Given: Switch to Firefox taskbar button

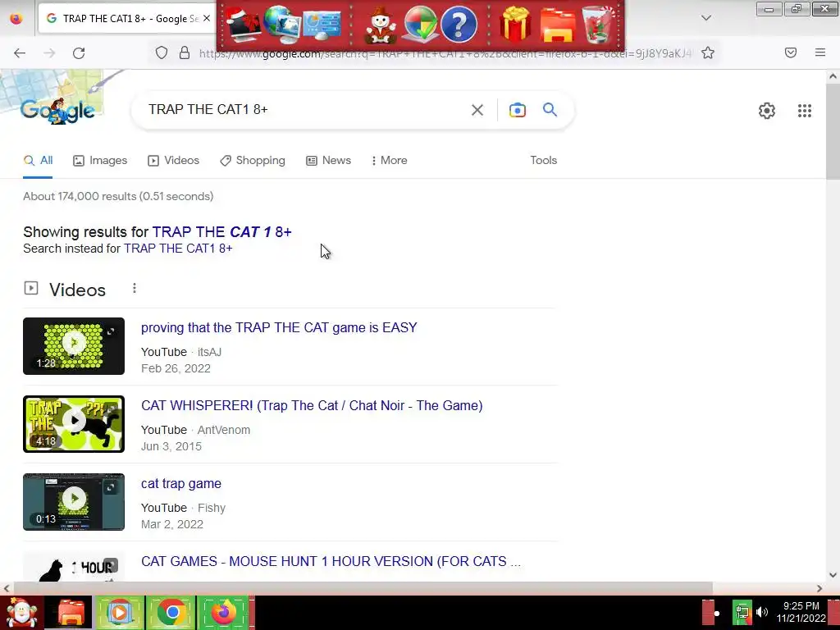Looking at the screenshot, I should (x=223, y=613).
